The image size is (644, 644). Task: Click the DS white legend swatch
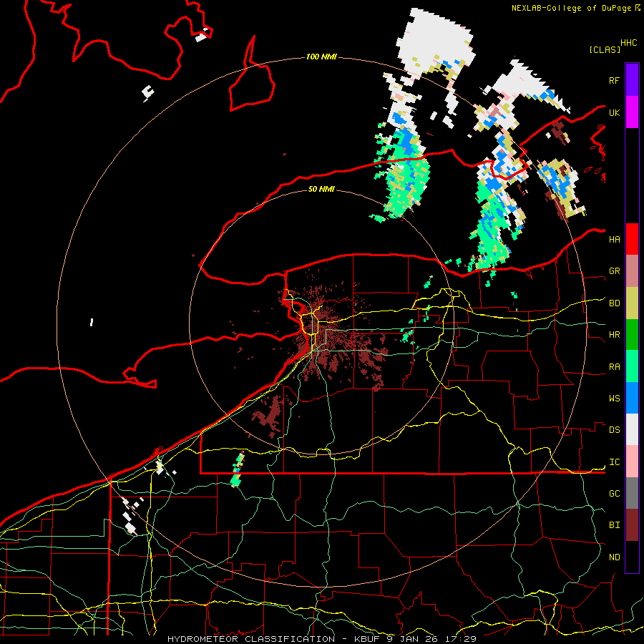[632, 429]
